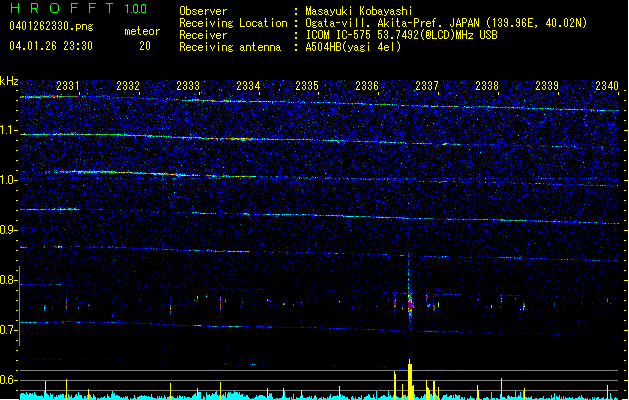Click the 2336 time axis label

(x=367, y=86)
